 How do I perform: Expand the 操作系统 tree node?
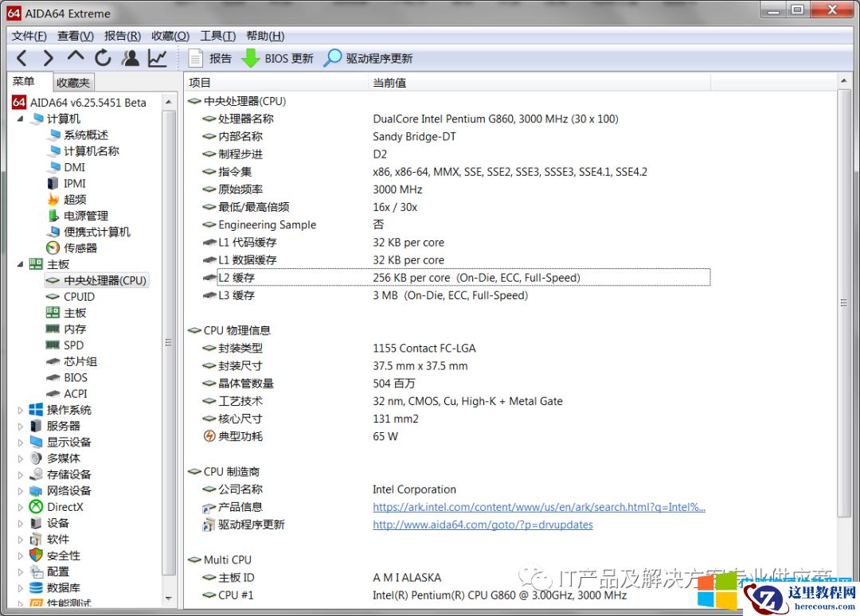[x=21, y=410]
